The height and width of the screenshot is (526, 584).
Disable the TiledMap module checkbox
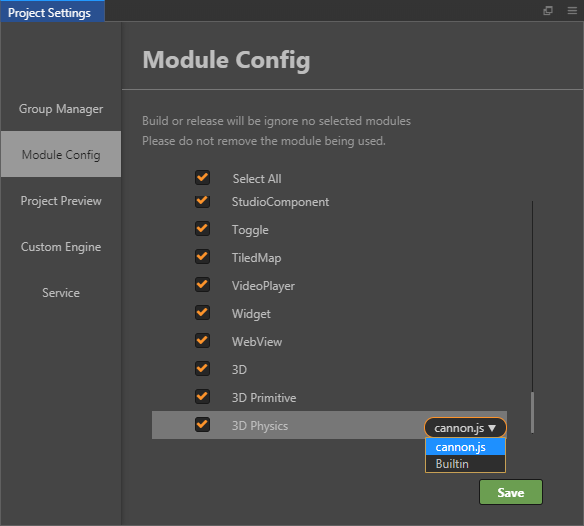[x=202, y=256]
